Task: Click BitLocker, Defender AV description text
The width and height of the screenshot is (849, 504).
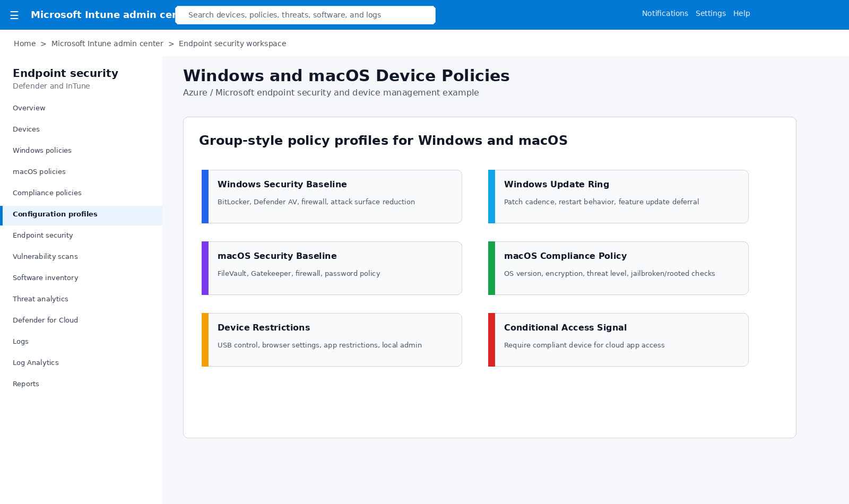Action: 316,202
